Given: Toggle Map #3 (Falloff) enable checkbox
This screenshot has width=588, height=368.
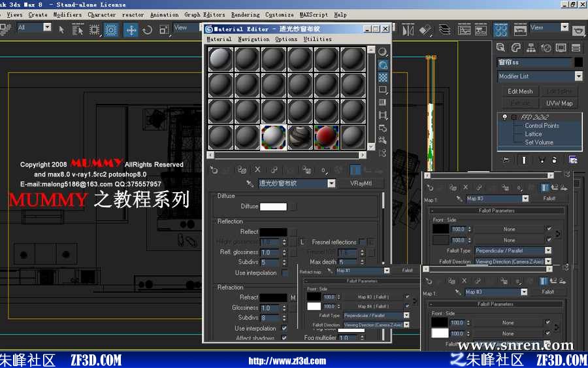Looking at the screenshot, I should tap(407, 297).
